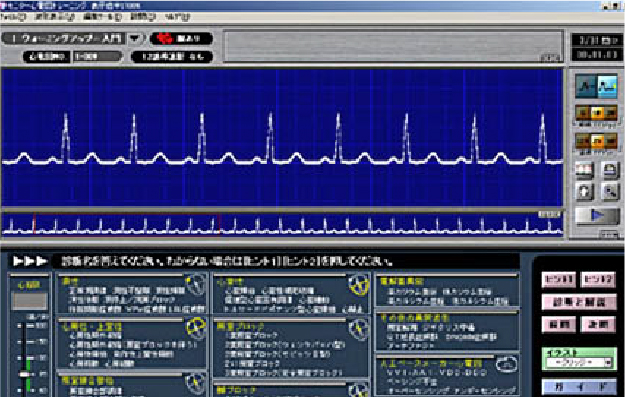
Task: Select the light blue waveform display icon
Action: 607,86
